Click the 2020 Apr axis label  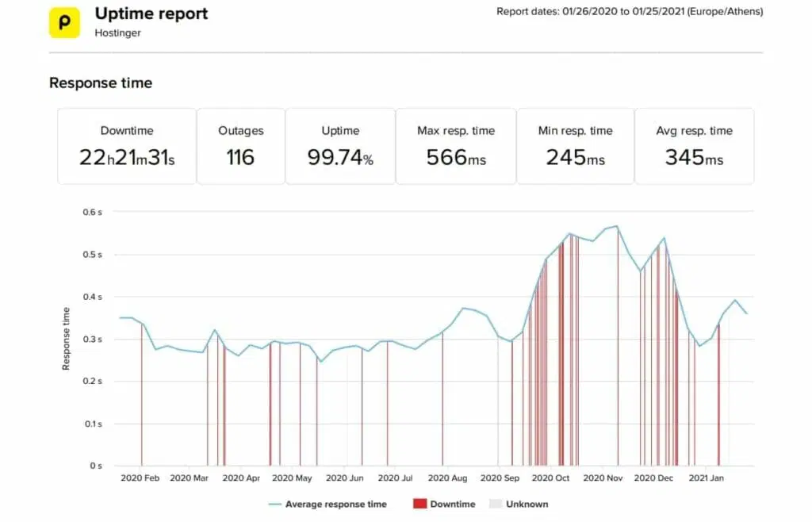241,478
